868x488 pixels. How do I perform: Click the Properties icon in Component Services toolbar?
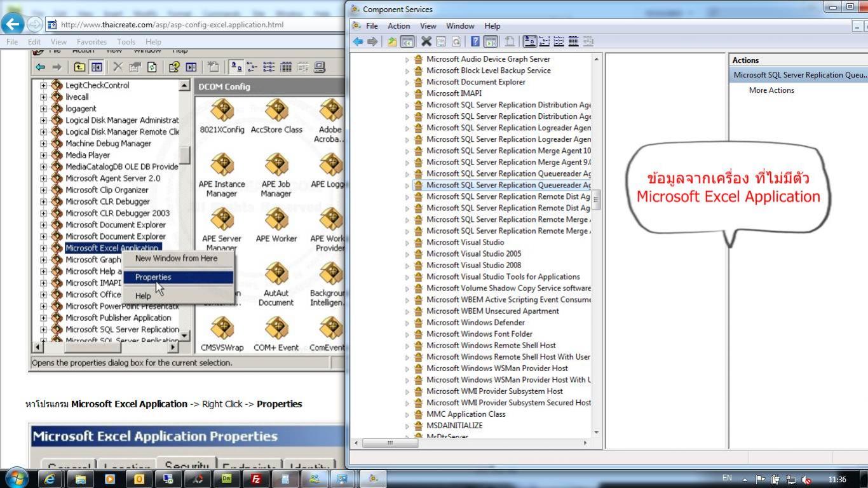tap(441, 41)
